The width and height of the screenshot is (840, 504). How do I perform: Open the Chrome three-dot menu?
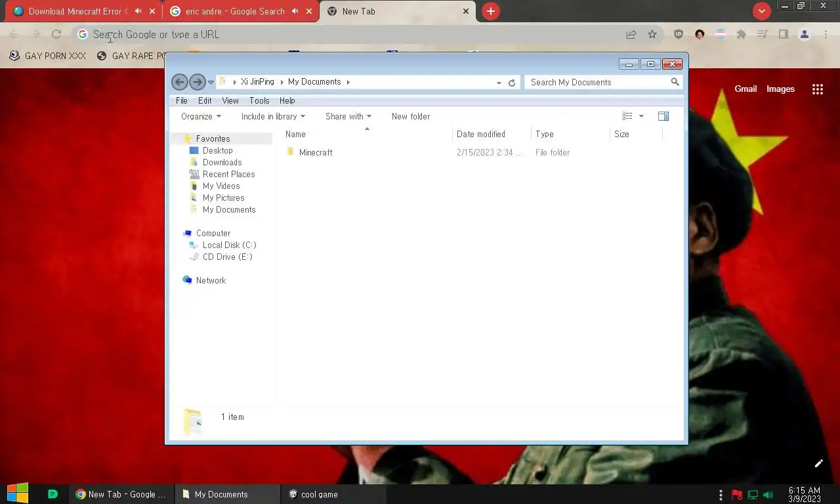[826, 34]
